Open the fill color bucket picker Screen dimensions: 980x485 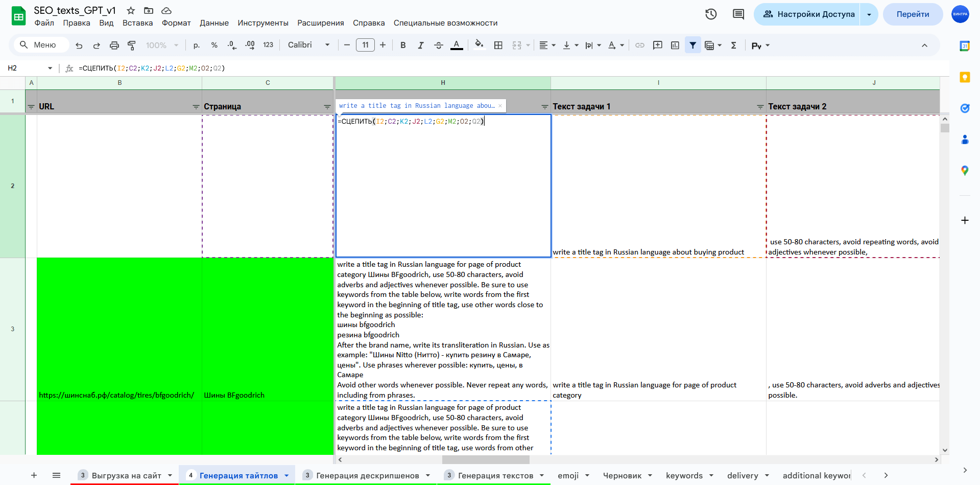click(479, 45)
